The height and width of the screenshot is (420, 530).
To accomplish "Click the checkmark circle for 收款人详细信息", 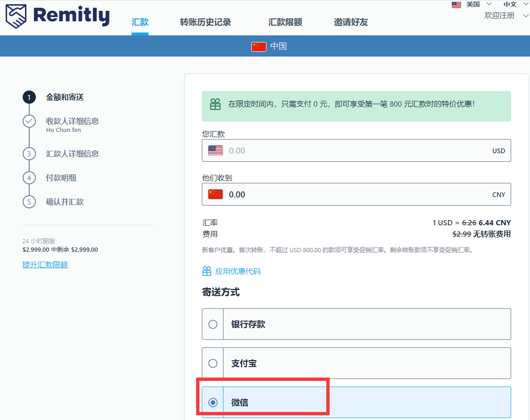I will tap(29, 121).
